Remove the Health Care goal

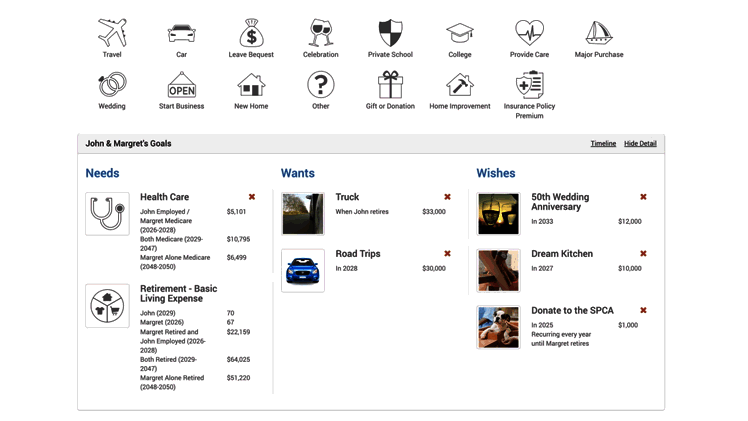click(252, 196)
